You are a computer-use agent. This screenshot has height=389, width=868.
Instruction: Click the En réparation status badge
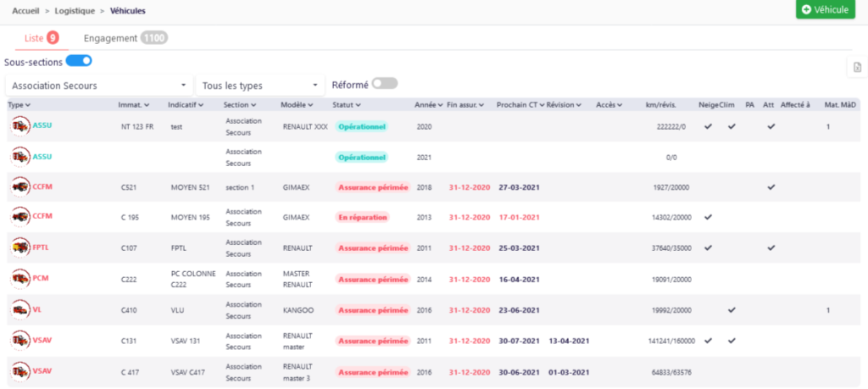click(x=363, y=218)
